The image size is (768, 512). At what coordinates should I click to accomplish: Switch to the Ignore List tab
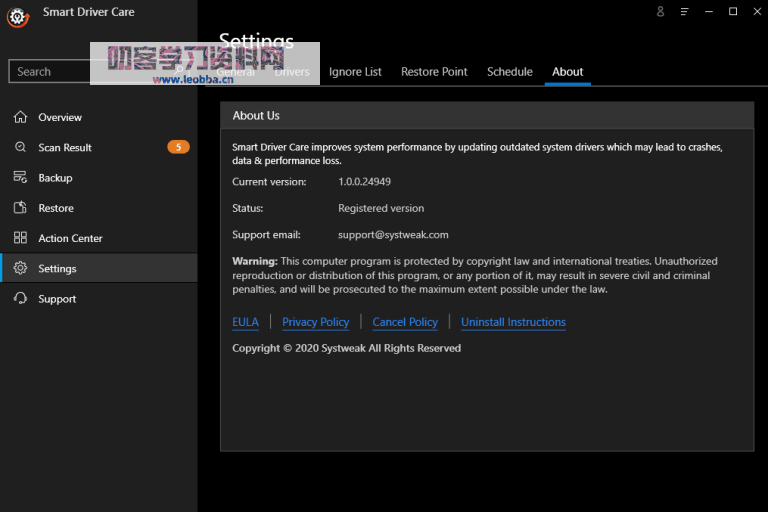click(355, 72)
